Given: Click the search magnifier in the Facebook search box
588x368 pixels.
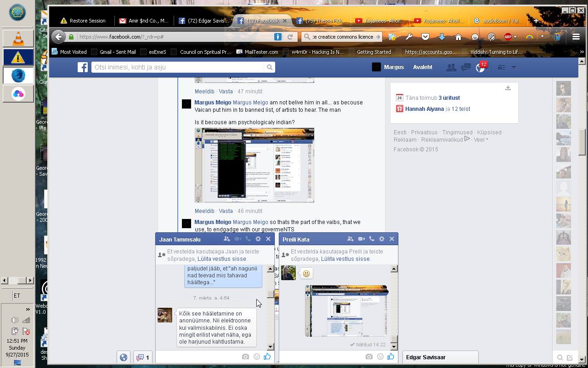Looking at the screenshot, I should pos(270,67).
